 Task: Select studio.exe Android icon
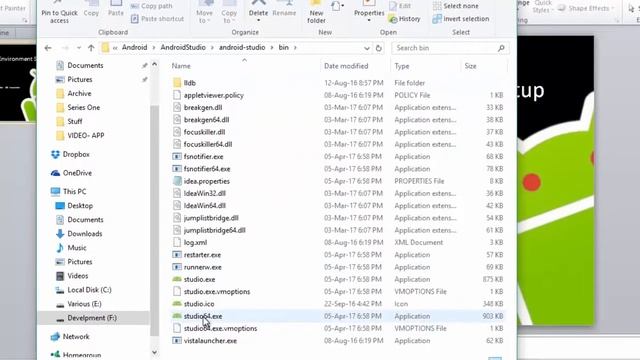point(177,279)
